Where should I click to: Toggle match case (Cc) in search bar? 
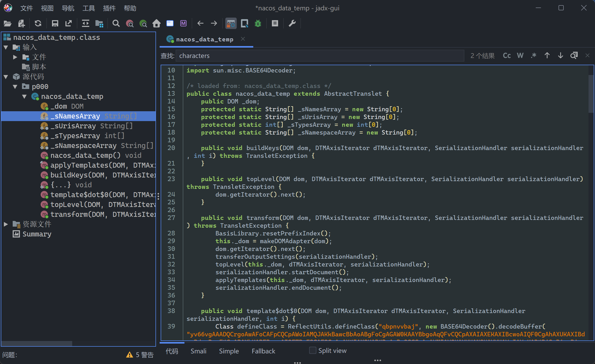tap(507, 56)
